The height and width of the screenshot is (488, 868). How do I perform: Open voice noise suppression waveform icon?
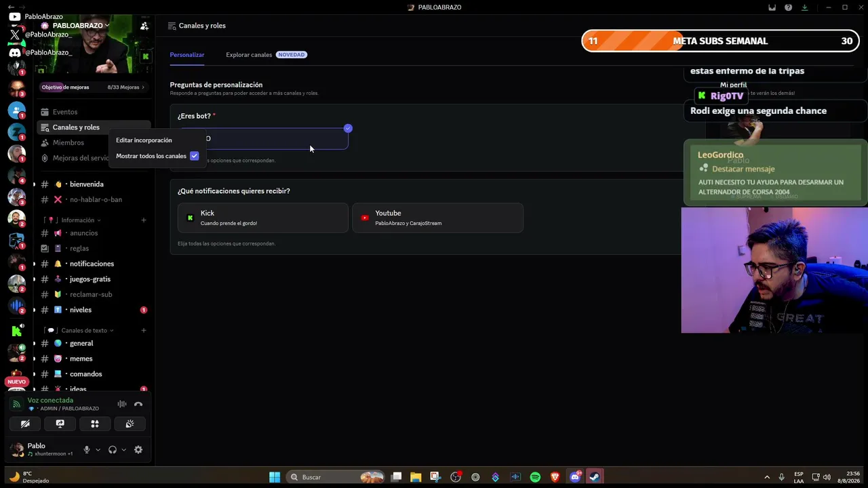(x=122, y=404)
